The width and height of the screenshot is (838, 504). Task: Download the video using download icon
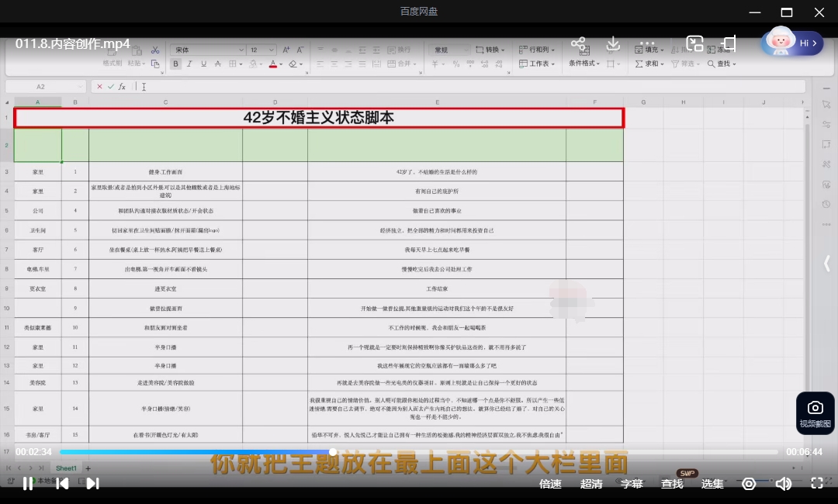pyautogui.click(x=613, y=43)
